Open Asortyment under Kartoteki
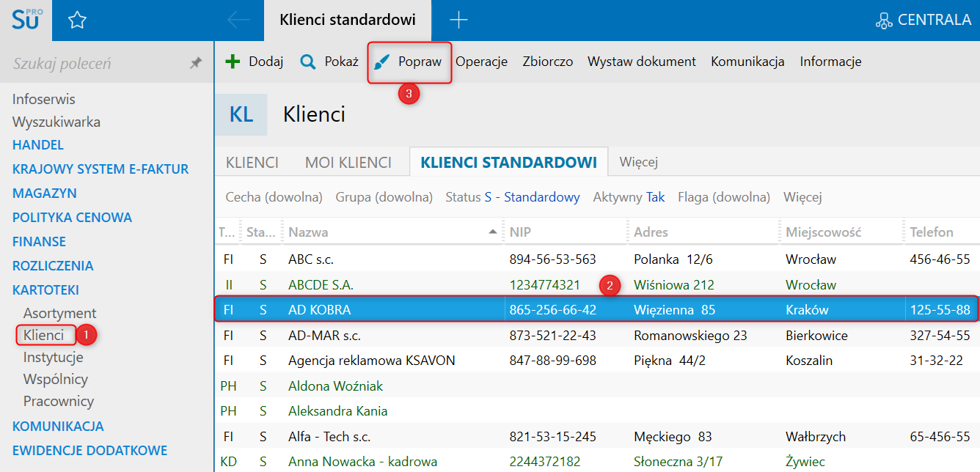Image resolution: width=980 pixels, height=472 pixels. point(59,313)
